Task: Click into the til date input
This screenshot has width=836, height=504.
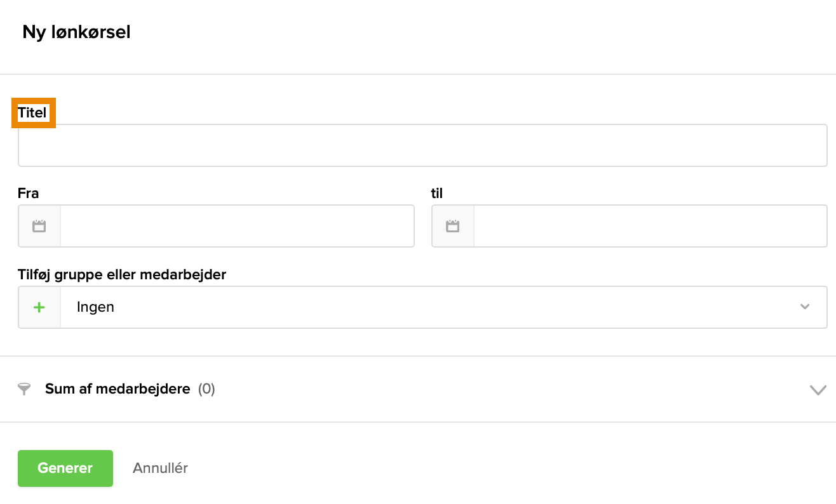Action: 650,226
